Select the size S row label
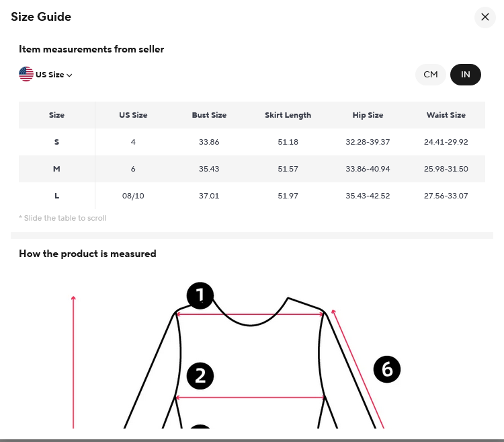504x442 pixels. [x=56, y=142]
